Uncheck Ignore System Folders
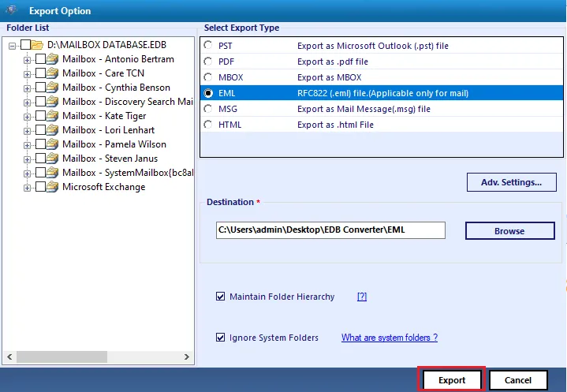 point(220,338)
